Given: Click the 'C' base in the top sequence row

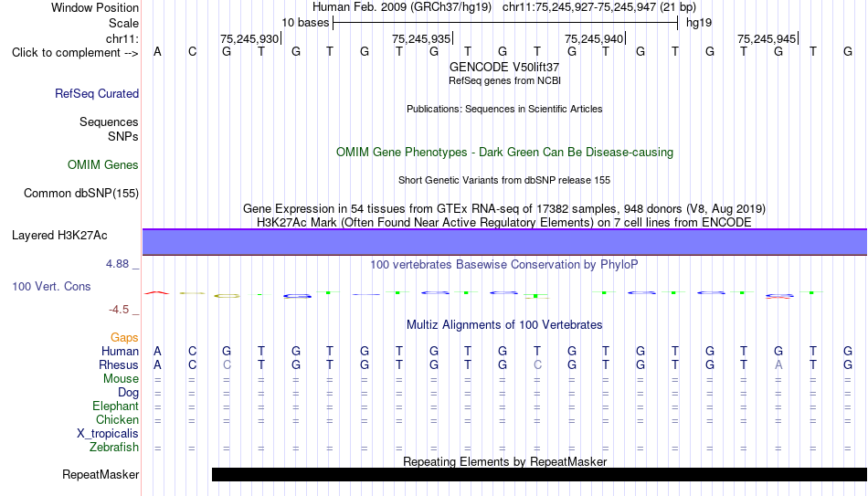Looking at the screenshot, I should click(x=192, y=52).
